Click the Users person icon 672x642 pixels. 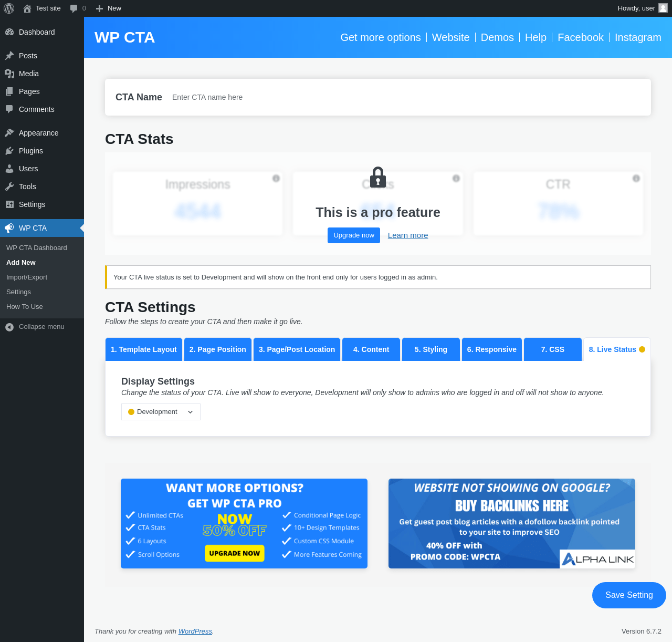tap(9, 169)
